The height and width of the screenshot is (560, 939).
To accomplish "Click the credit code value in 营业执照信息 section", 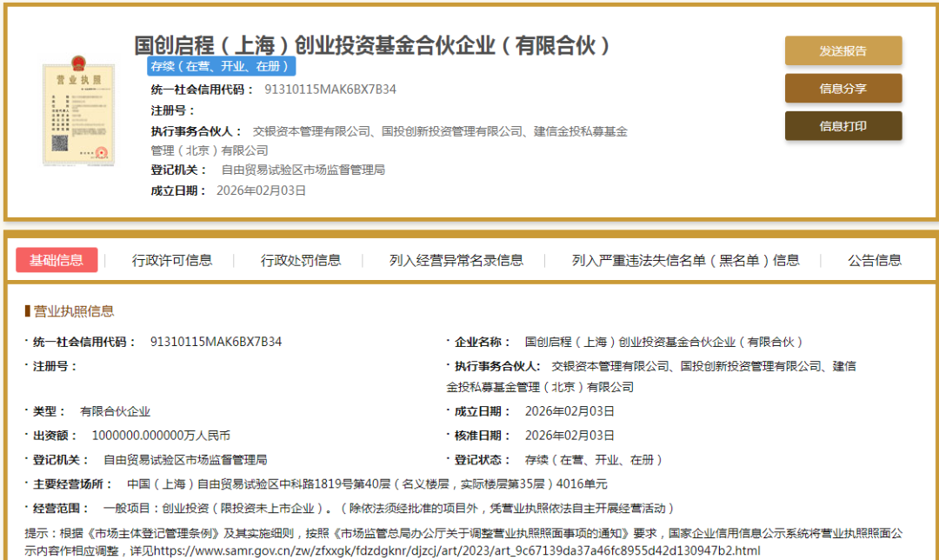I will (x=216, y=342).
